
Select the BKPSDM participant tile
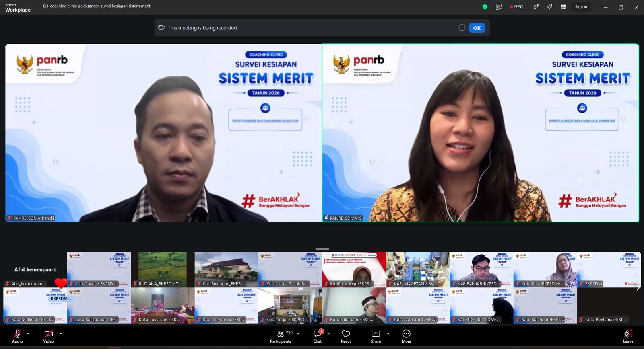point(609,269)
